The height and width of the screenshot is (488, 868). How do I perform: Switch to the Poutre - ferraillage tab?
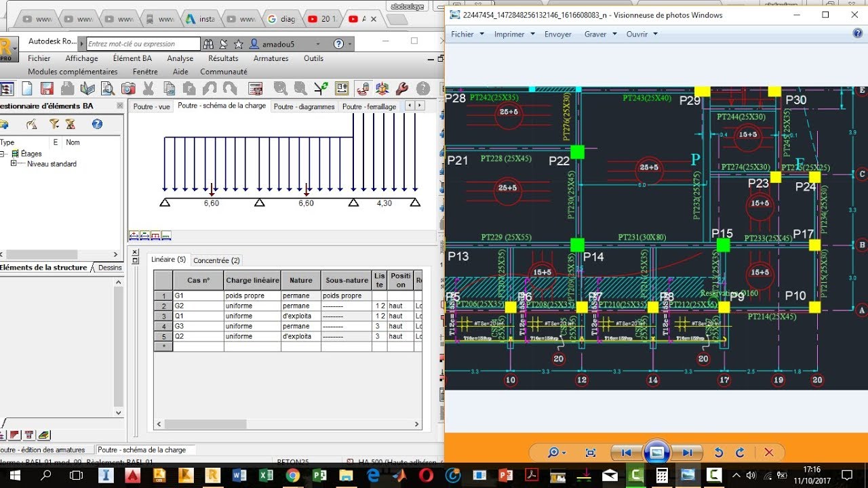click(x=370, y=106)
